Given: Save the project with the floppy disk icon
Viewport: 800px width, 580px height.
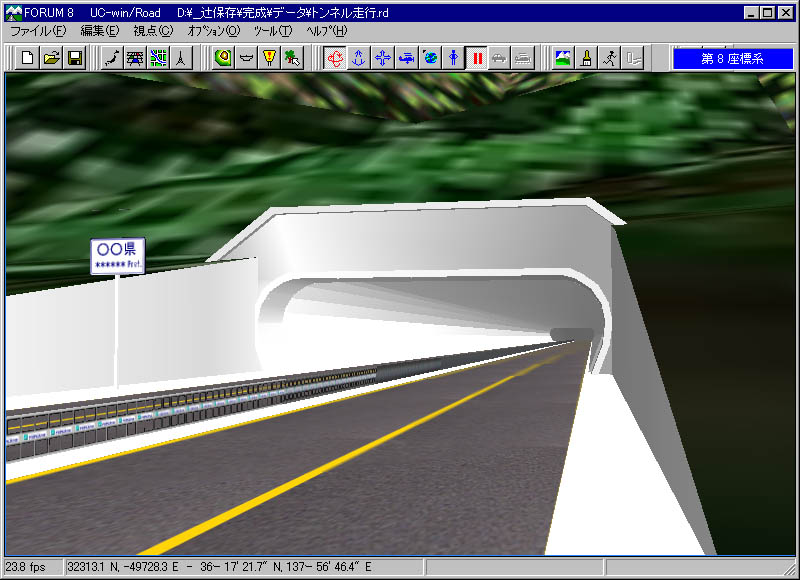Looking at the screenshot, I should (74, 58).
